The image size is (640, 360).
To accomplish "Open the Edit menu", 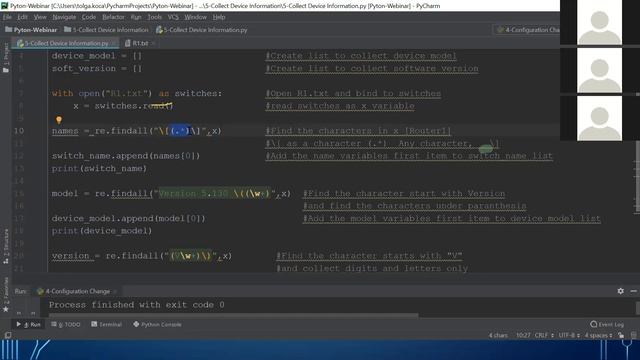I will (22, 17).
